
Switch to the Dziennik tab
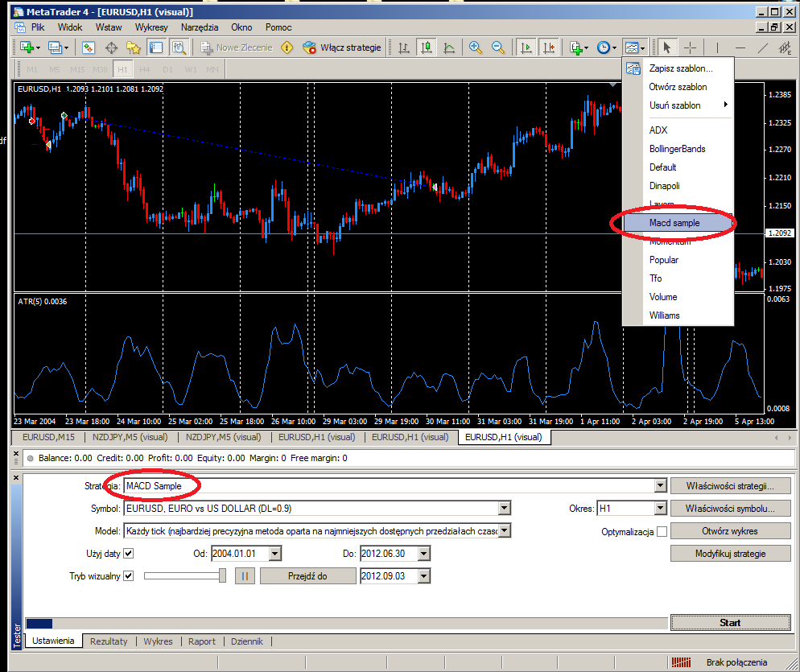pyautogui.click(x=247, y=641)
